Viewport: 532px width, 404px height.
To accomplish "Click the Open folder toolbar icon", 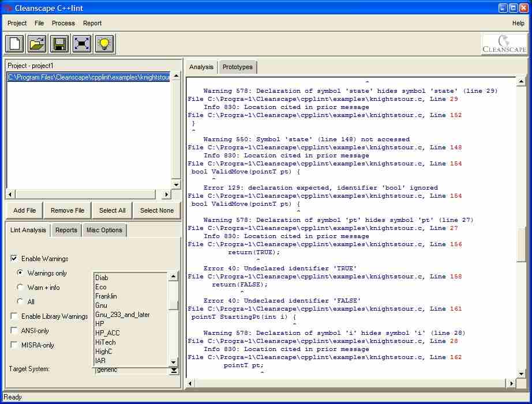I will point(37,44).
